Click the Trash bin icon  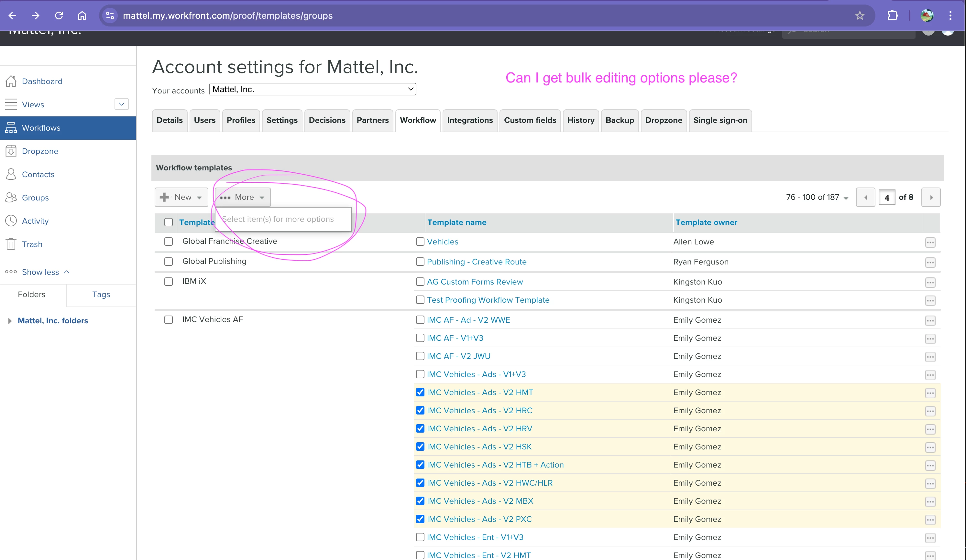(x=11, y=244)
